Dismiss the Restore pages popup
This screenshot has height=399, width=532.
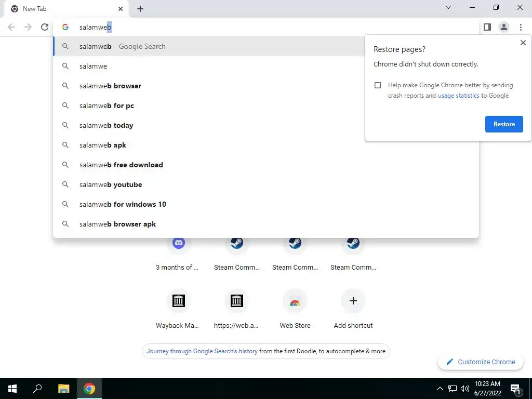click(x=523, y=43)
